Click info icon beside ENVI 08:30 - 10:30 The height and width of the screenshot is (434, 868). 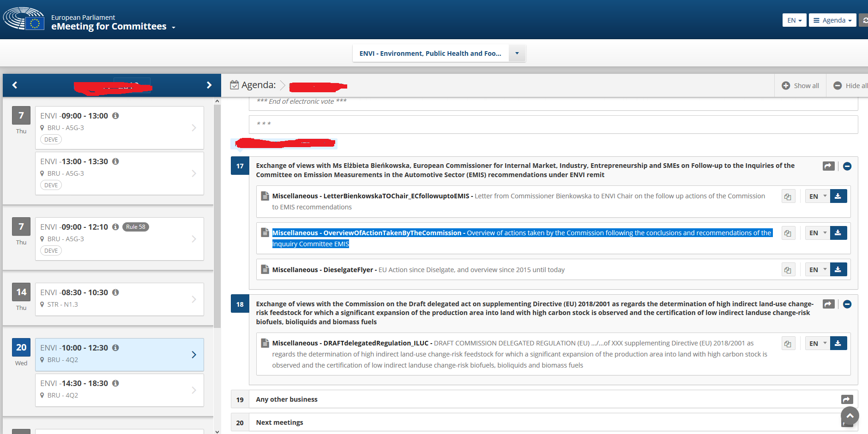(x=116, y=292)
